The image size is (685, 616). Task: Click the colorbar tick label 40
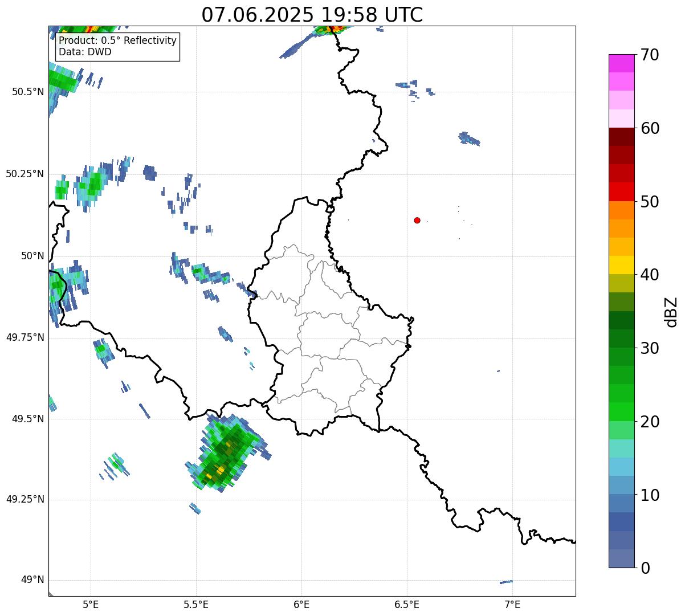pos(649,275)
